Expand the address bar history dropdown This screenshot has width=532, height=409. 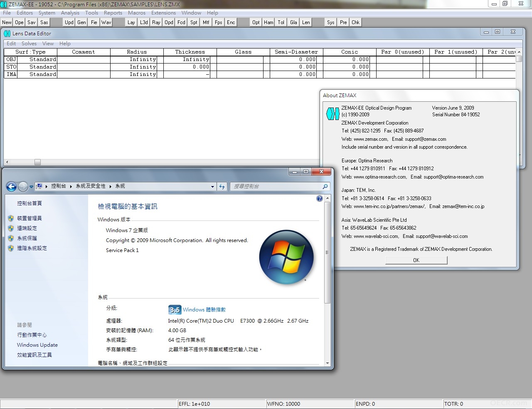tap(212, 186)
